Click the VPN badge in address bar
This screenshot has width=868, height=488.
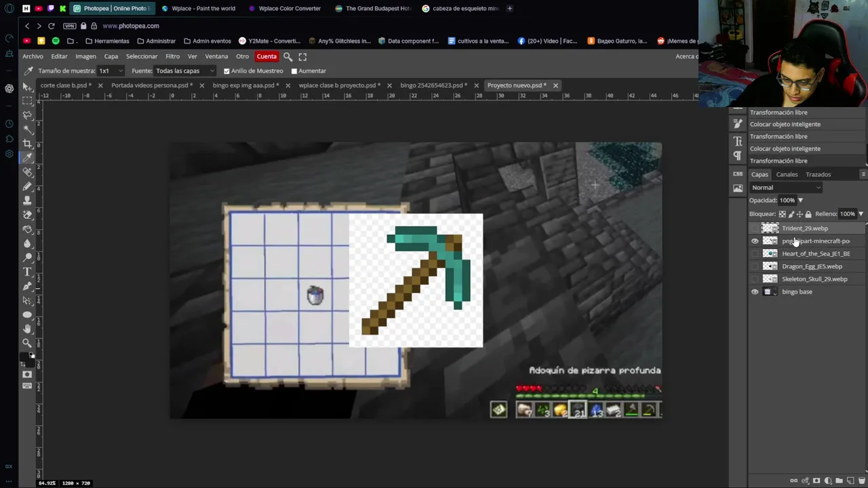pyautogui.click(x=70, y=26)
